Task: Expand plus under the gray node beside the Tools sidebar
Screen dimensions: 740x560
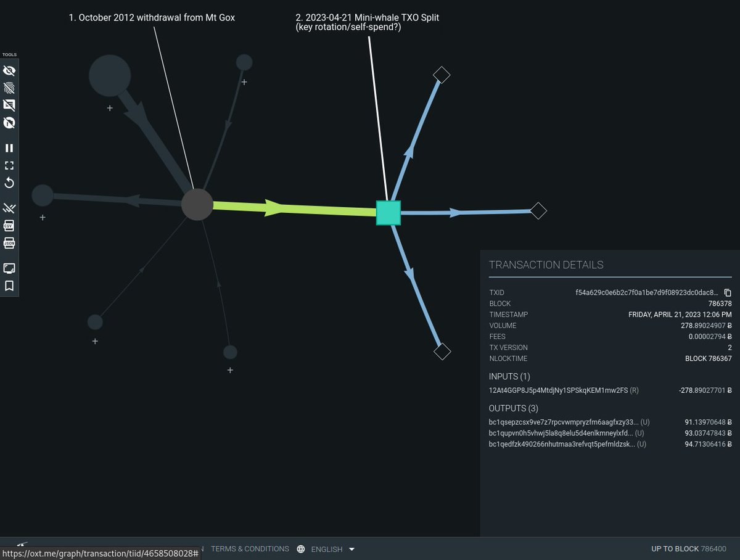Action: [43, 218]
